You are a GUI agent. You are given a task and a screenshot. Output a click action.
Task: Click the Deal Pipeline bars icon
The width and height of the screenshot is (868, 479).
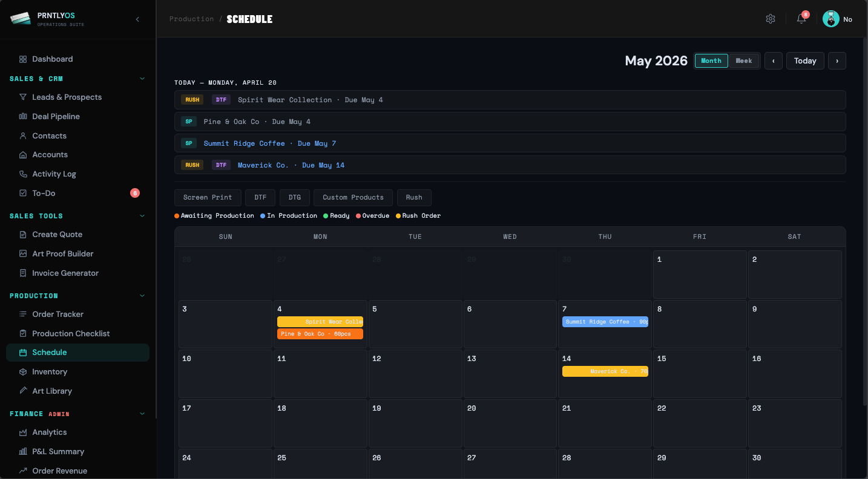23,117
